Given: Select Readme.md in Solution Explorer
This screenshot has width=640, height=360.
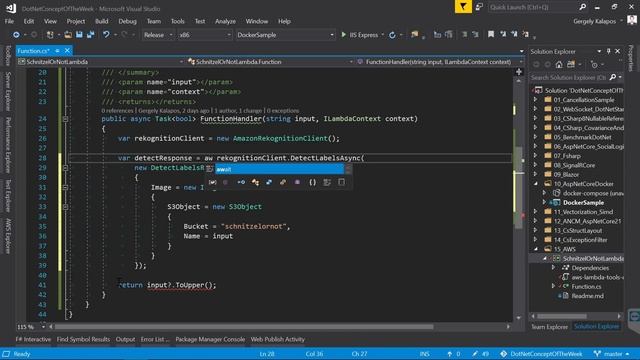Looking at the screenshot, I should (587, 296).
